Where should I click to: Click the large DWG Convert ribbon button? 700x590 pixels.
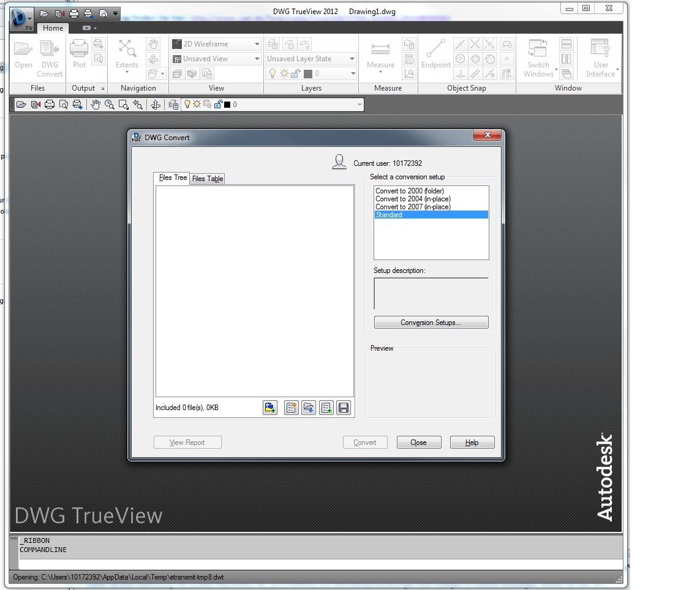point(50,59)
